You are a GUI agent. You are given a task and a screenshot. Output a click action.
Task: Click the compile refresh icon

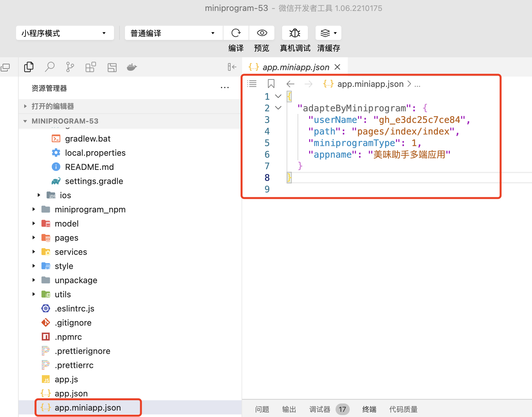click(x=236, y=33)
